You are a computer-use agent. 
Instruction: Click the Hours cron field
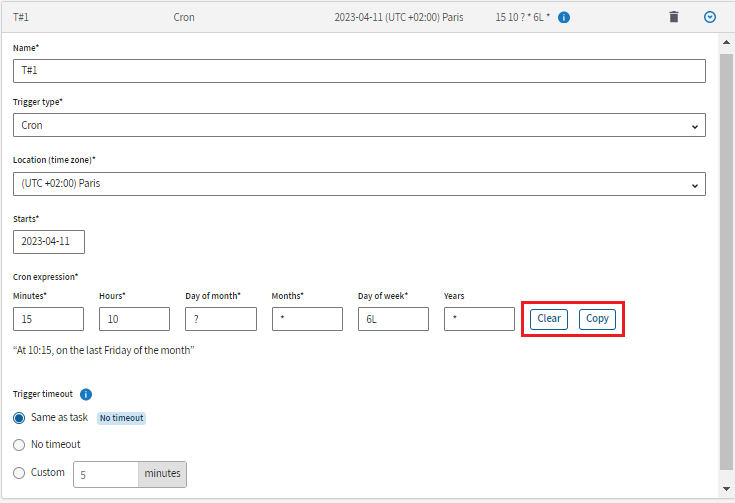[135, 319]
